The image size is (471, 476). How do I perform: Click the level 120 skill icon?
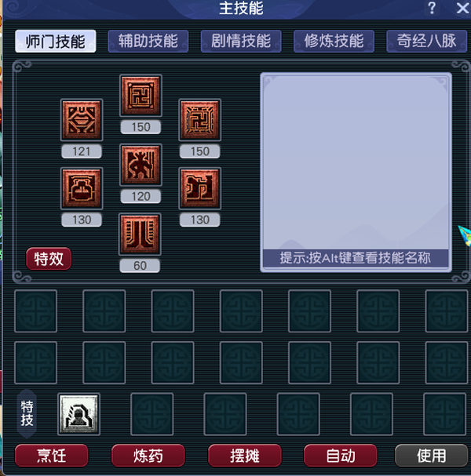pos(141,165)
